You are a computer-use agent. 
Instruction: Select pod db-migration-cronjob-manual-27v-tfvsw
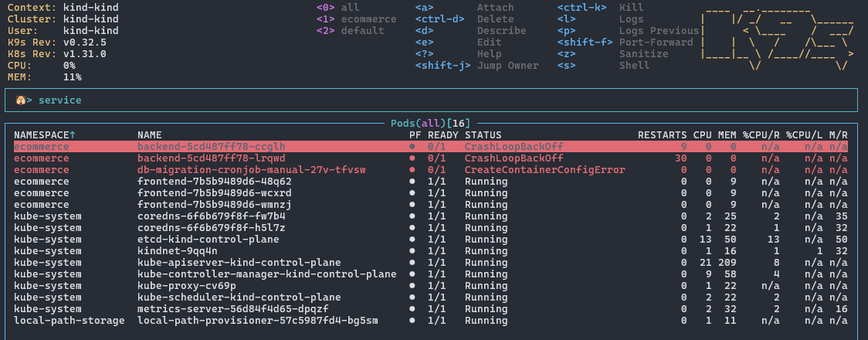click(x=431, y=170)
